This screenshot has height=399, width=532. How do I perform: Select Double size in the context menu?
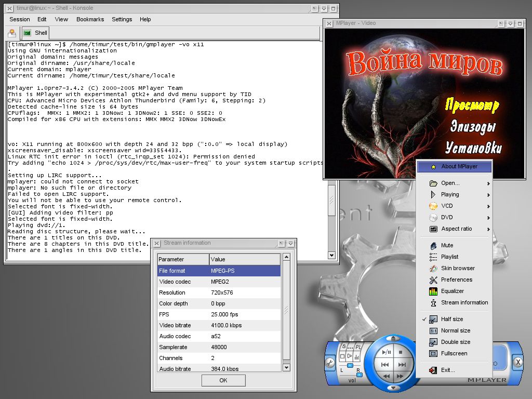[x=454, y=342]
